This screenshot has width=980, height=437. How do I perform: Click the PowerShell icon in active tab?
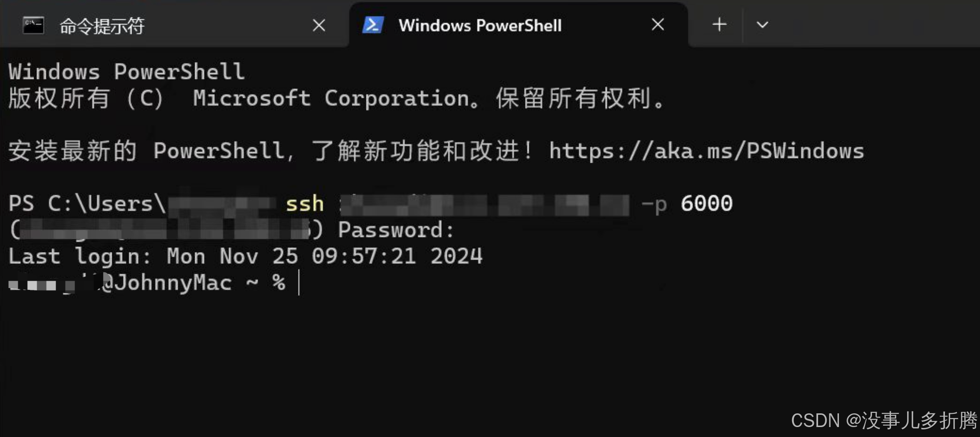(373, 25)
